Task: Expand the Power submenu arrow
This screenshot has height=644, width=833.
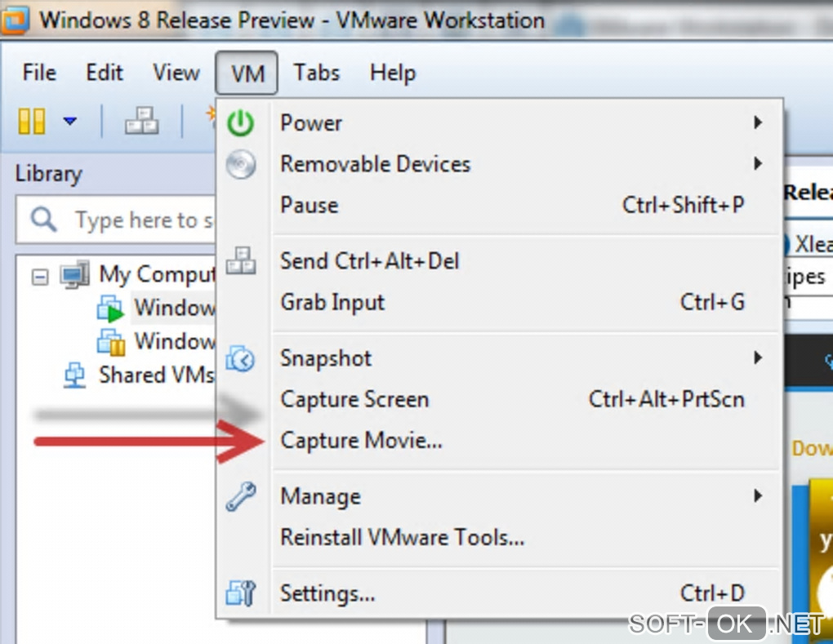Action: click(x=758, y=123)
